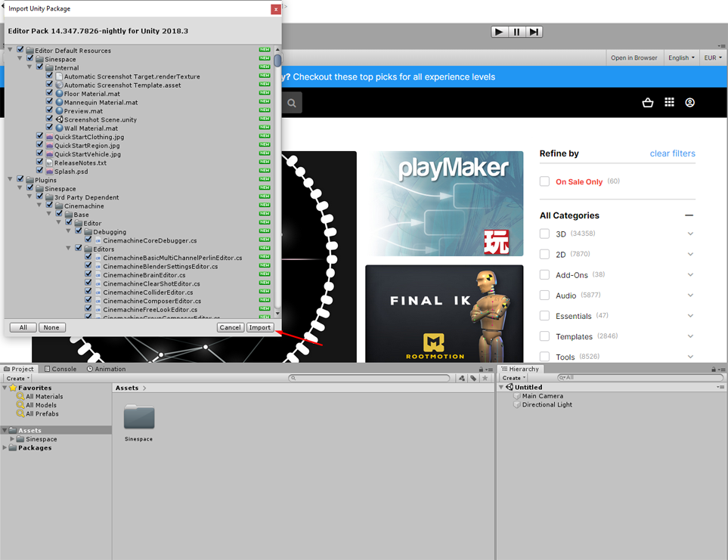Collapse Editor Default Resources tree node
Image resolution: width=728 pixels, height=560 pixels.
click(x=11, y=49)
